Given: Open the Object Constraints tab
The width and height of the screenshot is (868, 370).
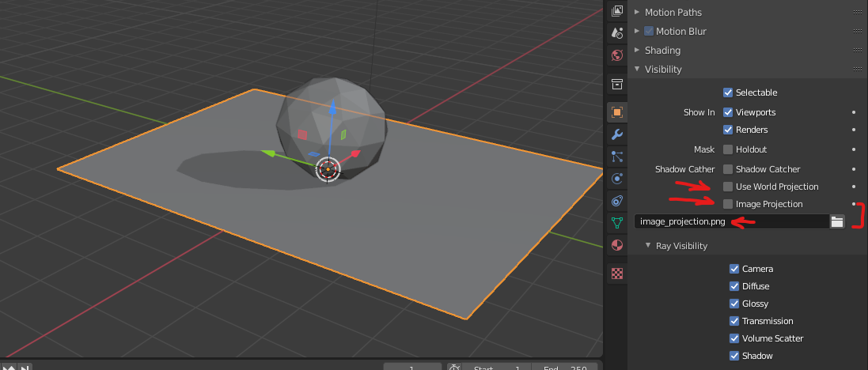Looking at the screenshot, I should pyautogui.click(x=616, y=201).
